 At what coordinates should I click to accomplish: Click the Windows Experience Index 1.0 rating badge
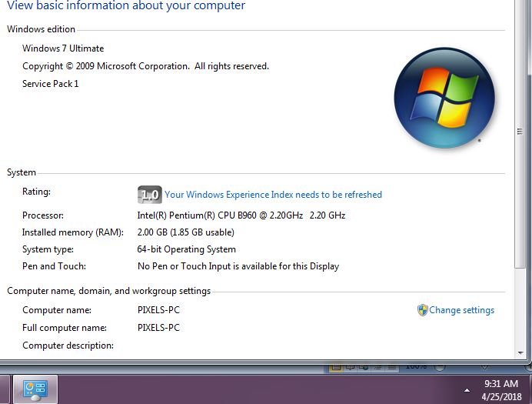[x=150, y=195]
